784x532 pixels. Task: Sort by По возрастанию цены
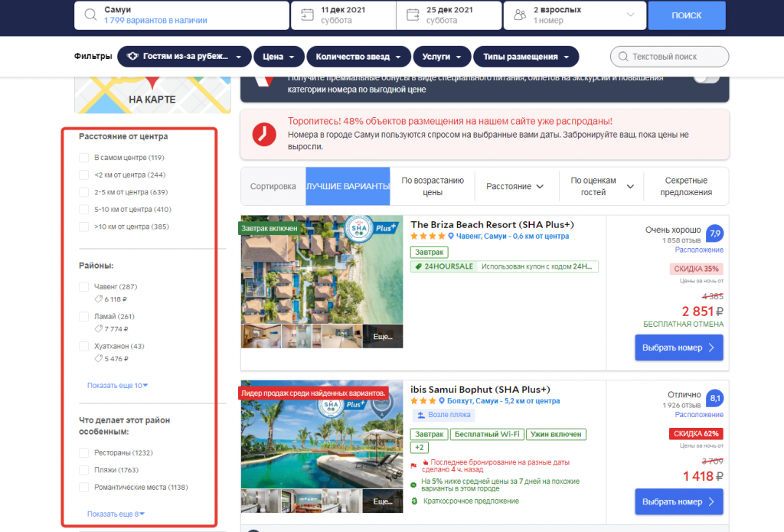coord(433,187)
